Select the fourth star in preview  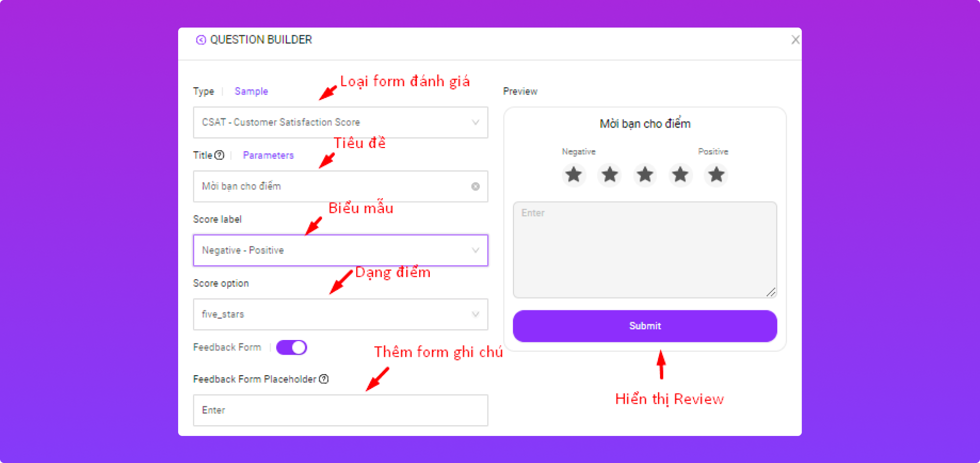click(x=680, y=175)
